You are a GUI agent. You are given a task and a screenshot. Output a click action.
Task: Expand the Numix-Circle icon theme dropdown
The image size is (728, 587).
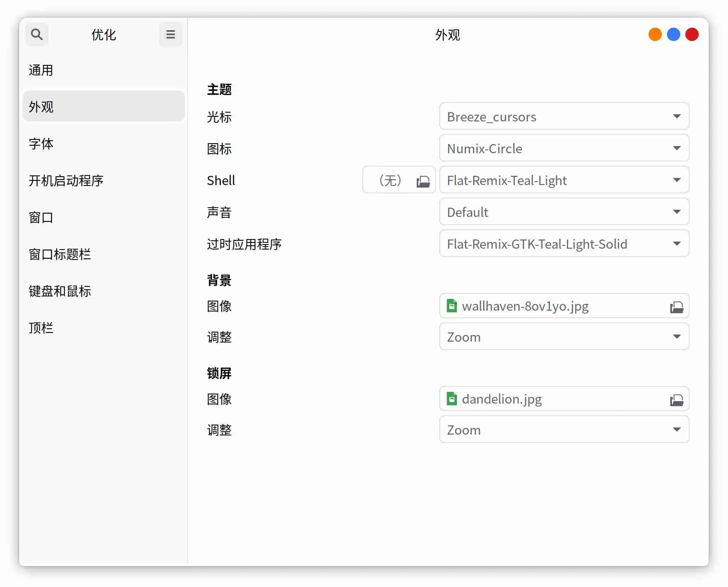pyautogui.click(x=564, y=148)
